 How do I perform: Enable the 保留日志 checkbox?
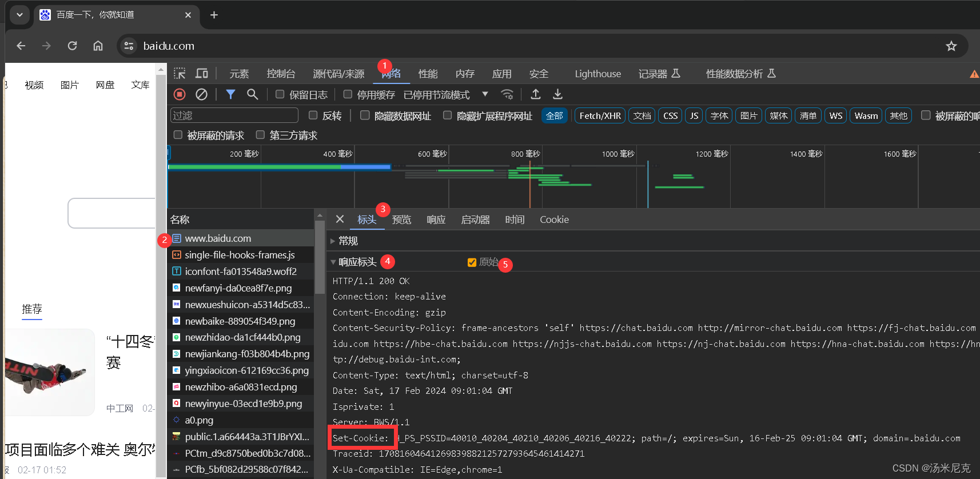click(x=280, y=94)
